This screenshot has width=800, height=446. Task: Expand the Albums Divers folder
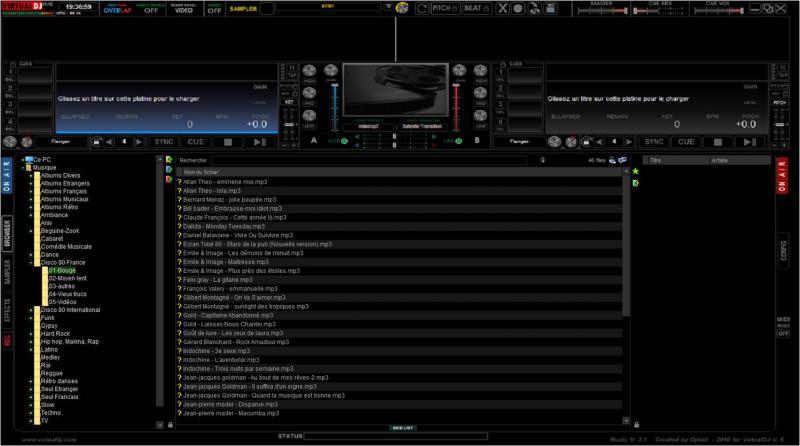click(31, 176)
